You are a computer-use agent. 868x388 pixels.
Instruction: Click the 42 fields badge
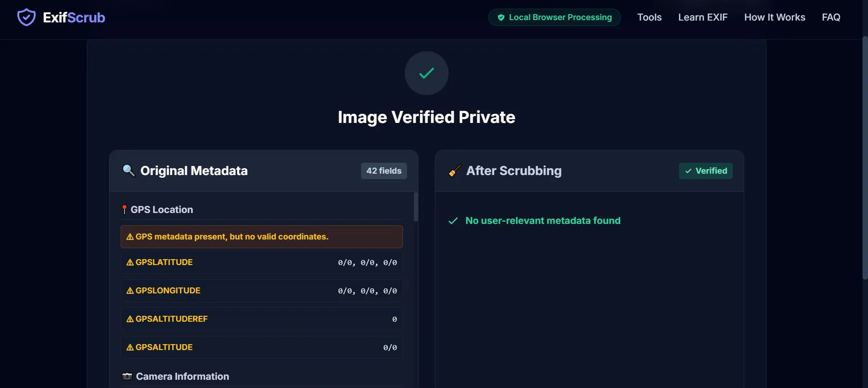(x=384, y=171)
